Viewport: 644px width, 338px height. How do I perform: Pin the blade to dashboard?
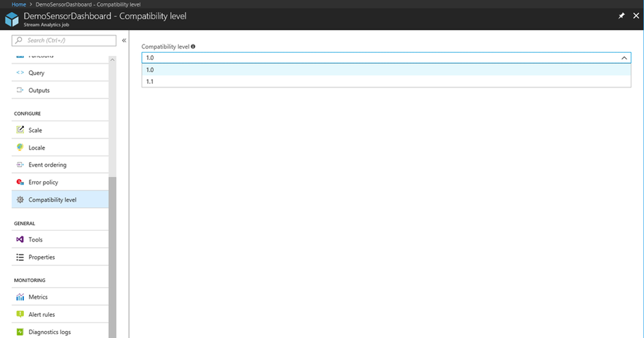click(621, 16)
